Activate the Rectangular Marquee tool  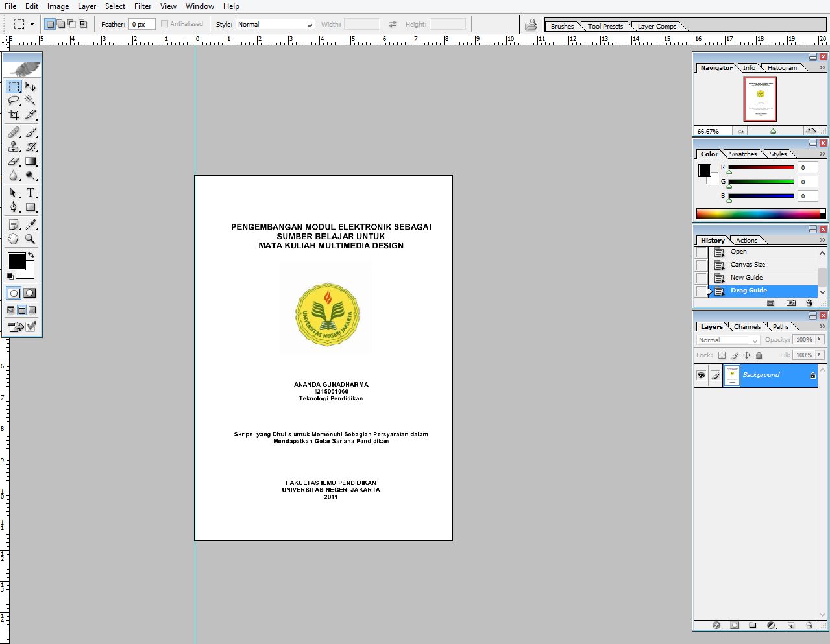(x=13, y=86)
